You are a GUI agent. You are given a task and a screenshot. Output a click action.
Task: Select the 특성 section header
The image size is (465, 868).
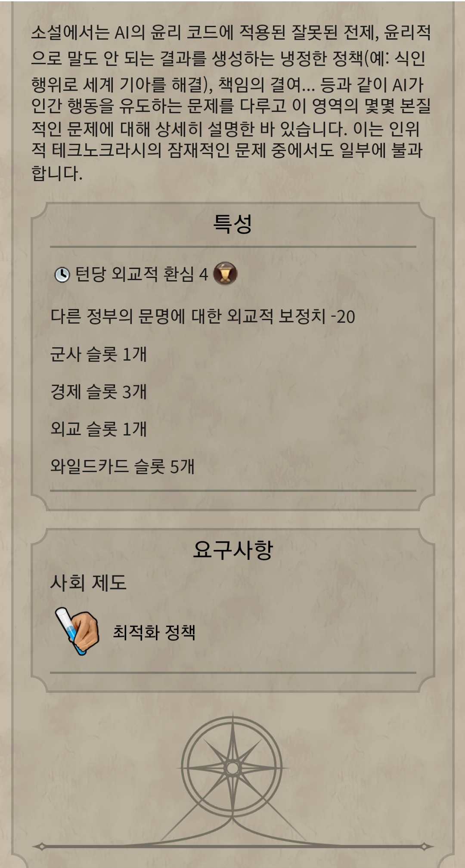[232, 224]
